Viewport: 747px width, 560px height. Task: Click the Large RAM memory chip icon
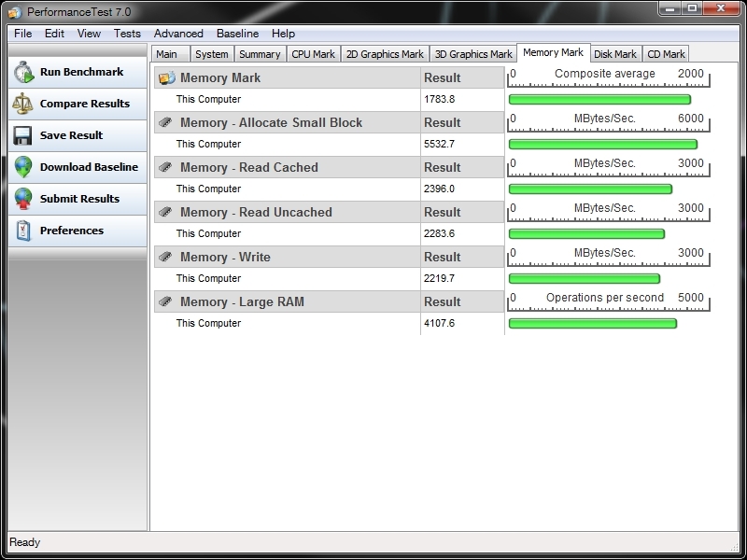(165, 301)
